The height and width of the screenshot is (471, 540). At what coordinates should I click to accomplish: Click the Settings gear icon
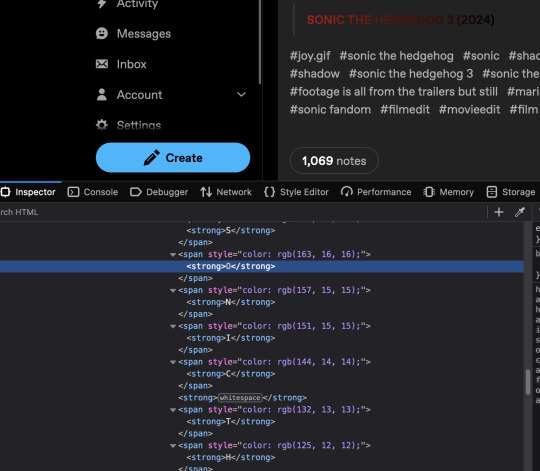pyautogui.click(x=102, y=125)
